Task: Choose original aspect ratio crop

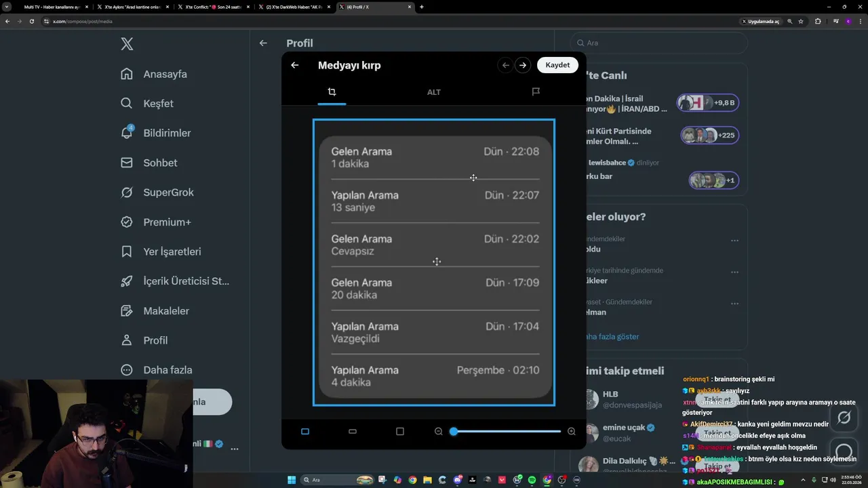Action: (305, 431)
